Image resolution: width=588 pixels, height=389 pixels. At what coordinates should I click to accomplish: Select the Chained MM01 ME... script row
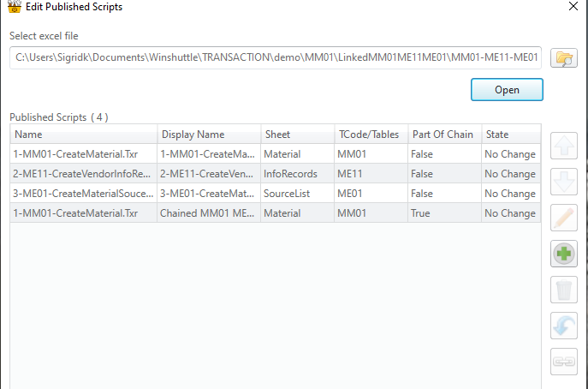209,213
